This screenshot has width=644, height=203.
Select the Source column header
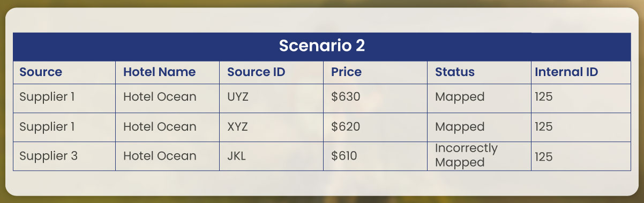[x=64, y=72]
